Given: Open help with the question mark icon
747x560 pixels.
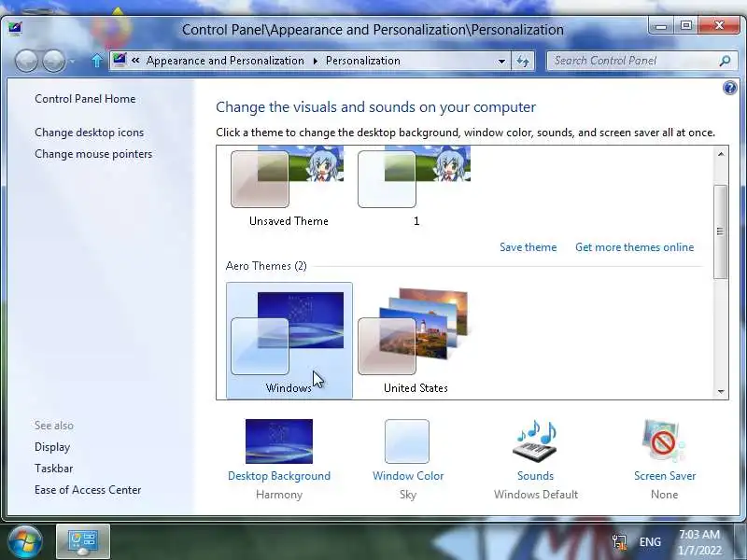Looking at the screenshot, I should coord(730,88).
